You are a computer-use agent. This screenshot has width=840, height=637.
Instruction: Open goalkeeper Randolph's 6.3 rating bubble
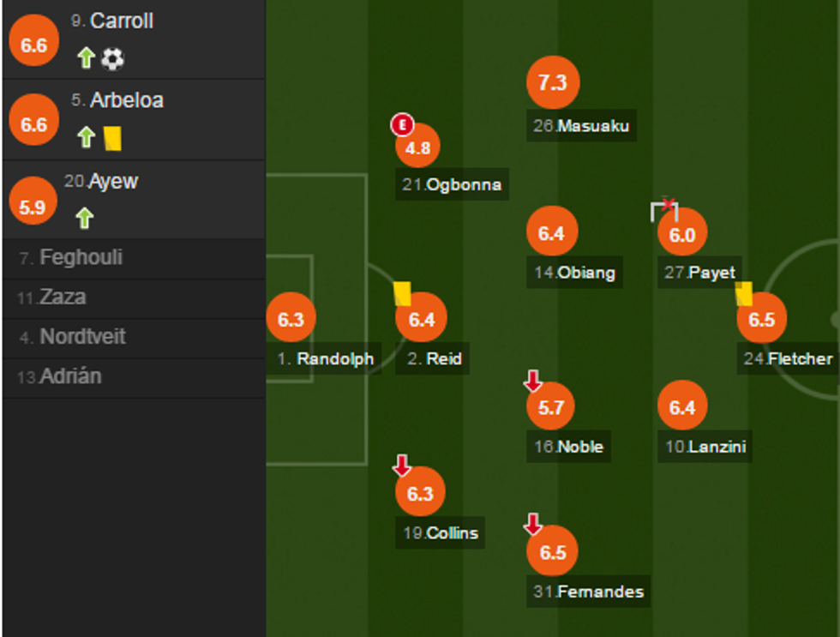coord(291,319)
